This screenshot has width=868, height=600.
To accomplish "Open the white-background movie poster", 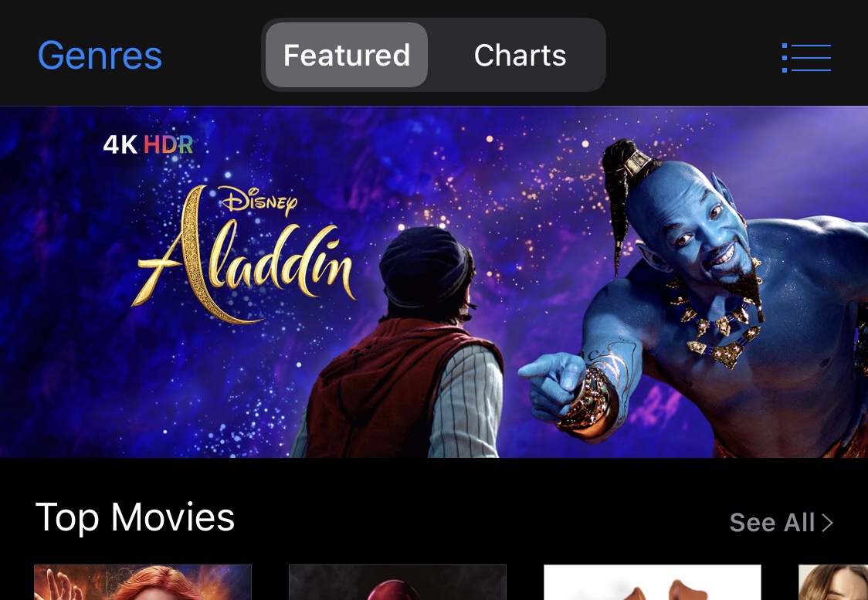I will point(652,582).
